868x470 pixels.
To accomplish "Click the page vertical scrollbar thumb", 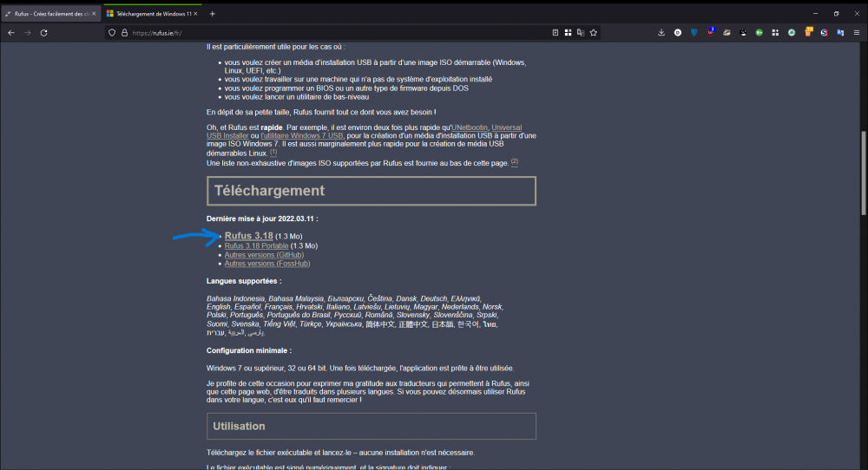I will coord(864,173).
